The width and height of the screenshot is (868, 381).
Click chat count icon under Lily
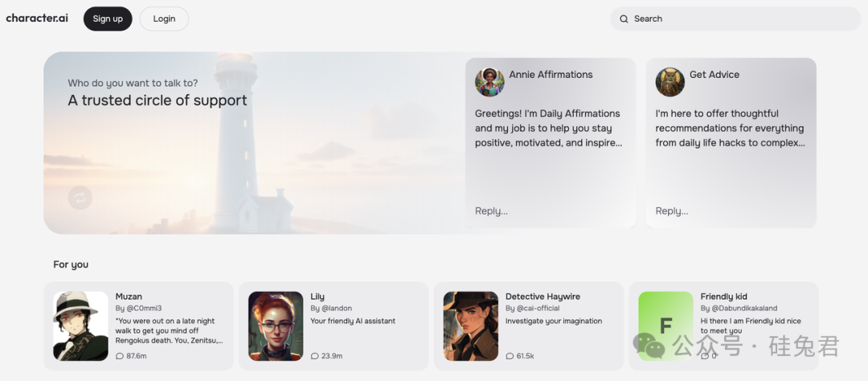click(315, 356)
